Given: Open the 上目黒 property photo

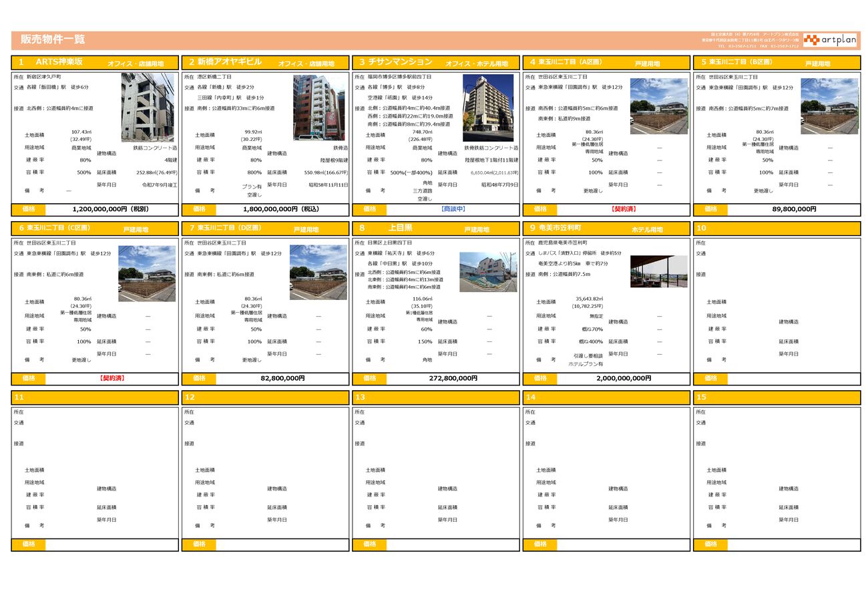Looking at the screenshot, I should point(488,271).
